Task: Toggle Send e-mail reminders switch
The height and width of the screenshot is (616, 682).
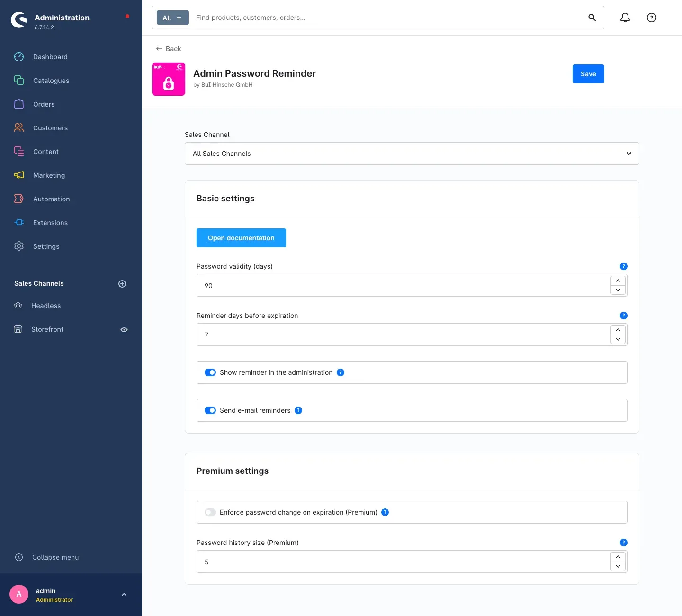Action: [x=210, y=410]
